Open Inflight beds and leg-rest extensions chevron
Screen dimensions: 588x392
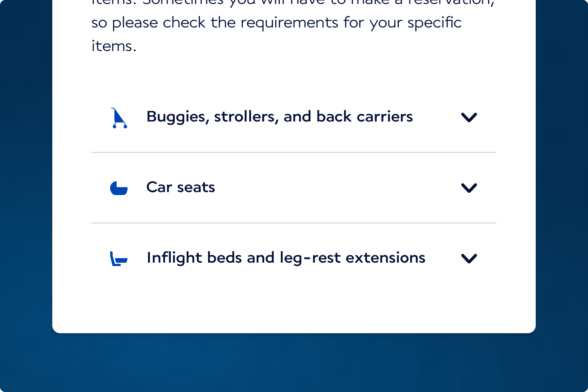tap(469, 258)
